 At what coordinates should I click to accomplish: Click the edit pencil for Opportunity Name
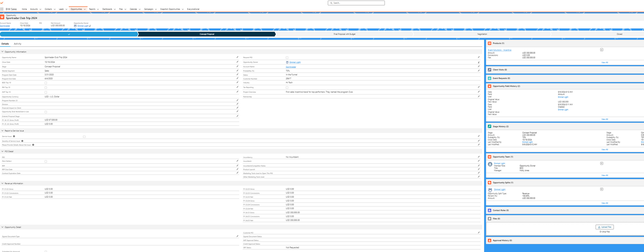(x=237, y=58)
